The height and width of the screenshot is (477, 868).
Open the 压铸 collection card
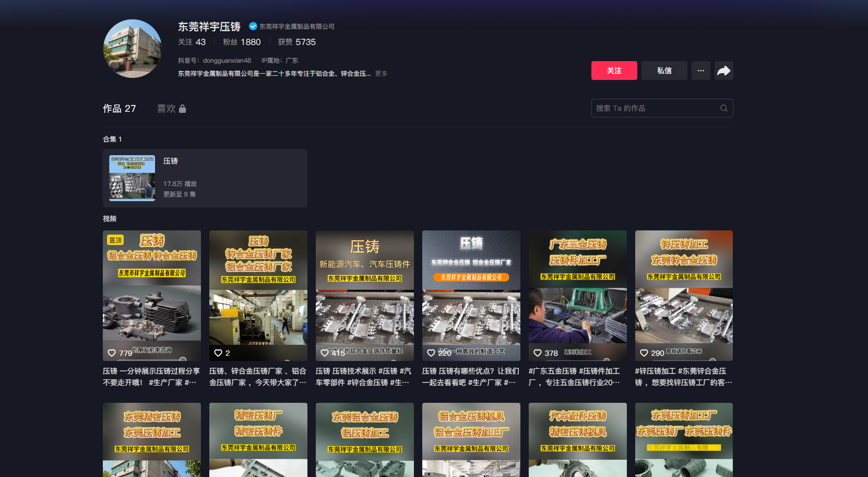(205, 178)
